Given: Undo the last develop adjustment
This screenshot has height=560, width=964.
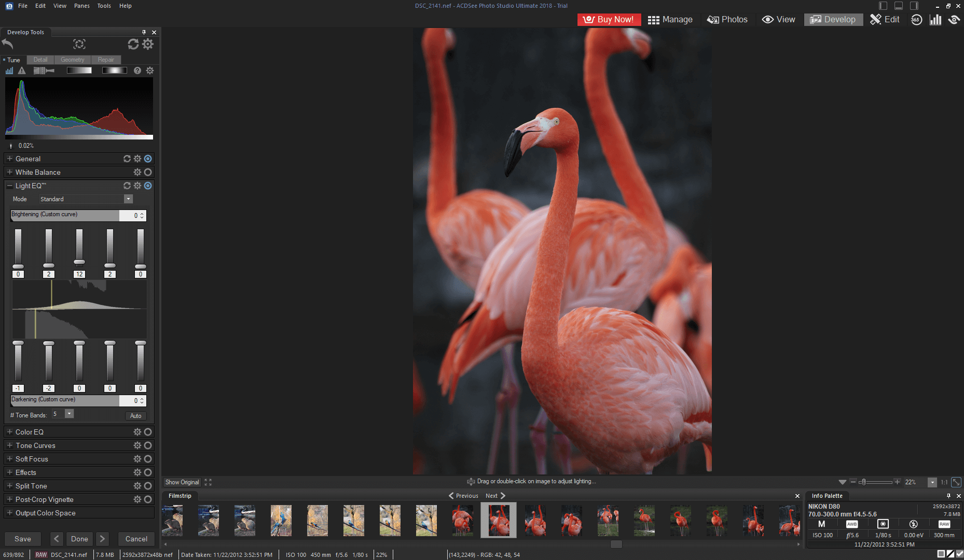Looking at the screenshot, I should point(7,45).
